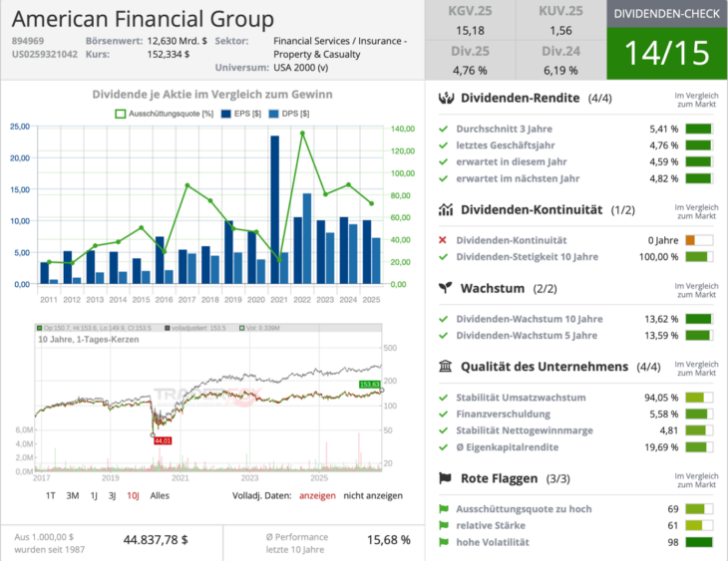Click the Wachstum sprout icon
Viewport: 728px width, 561px height.
(445, 288)
